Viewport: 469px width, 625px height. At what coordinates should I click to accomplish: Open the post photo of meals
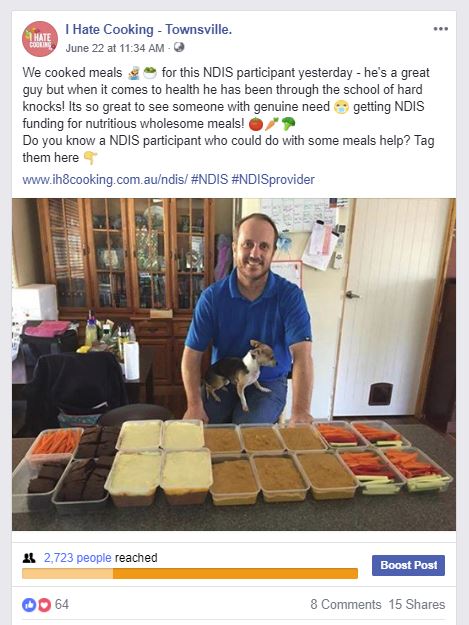234,364
